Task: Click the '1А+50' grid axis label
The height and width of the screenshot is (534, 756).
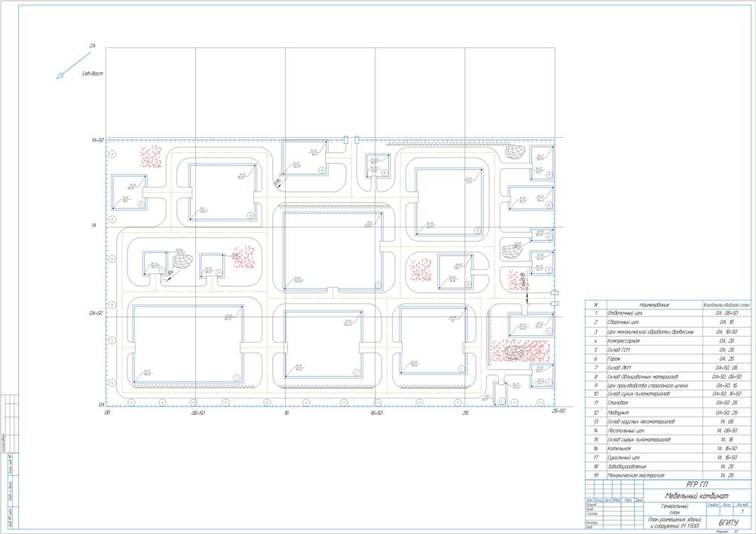Action: 97,140
